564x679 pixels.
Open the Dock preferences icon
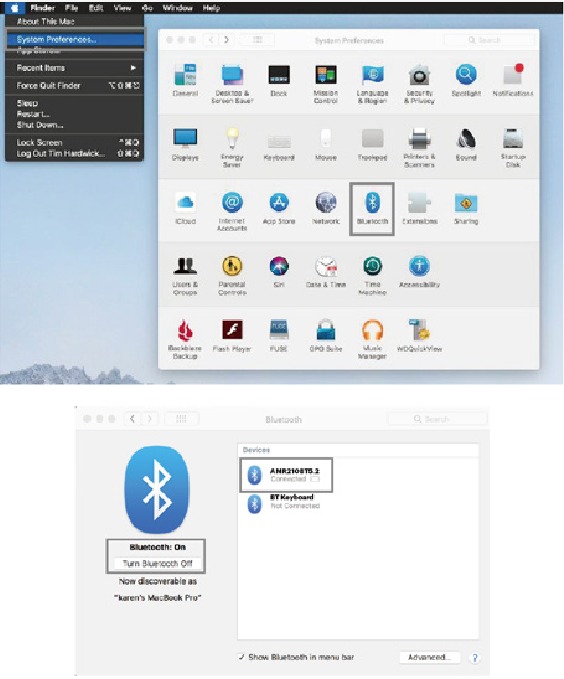click(279, 80)
